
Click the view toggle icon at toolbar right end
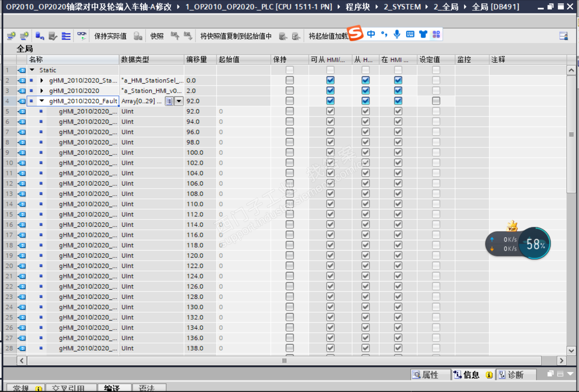pyautogui.click(x=563, y=36)
